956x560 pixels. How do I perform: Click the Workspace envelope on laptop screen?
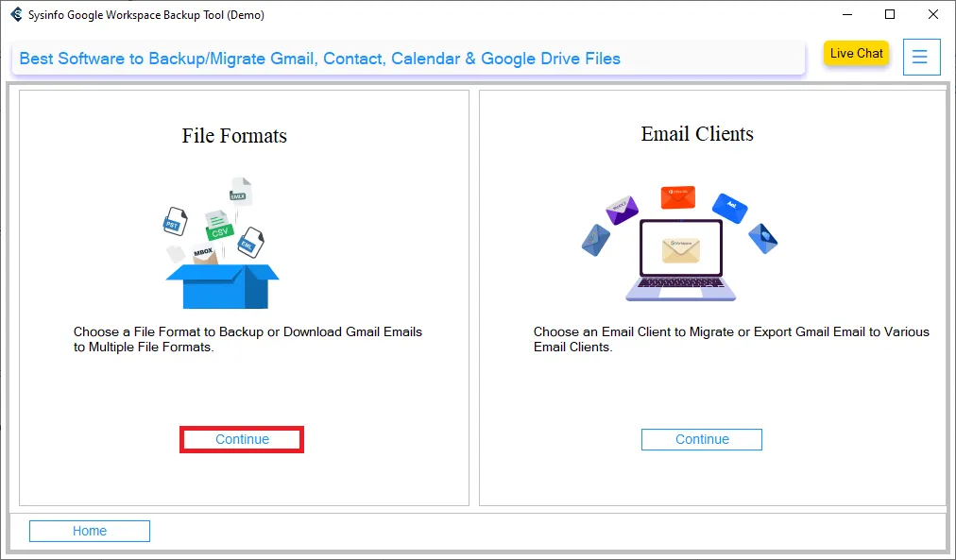click(681, 249)
